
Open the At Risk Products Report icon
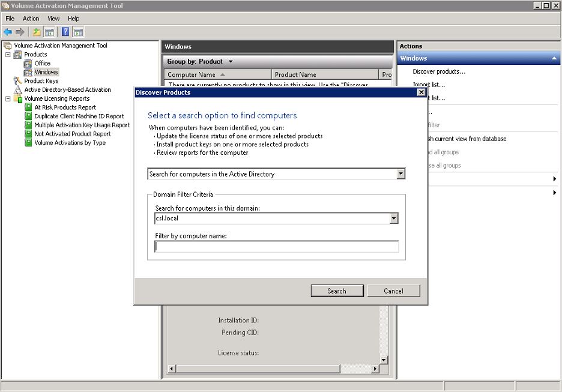[28, 107]
